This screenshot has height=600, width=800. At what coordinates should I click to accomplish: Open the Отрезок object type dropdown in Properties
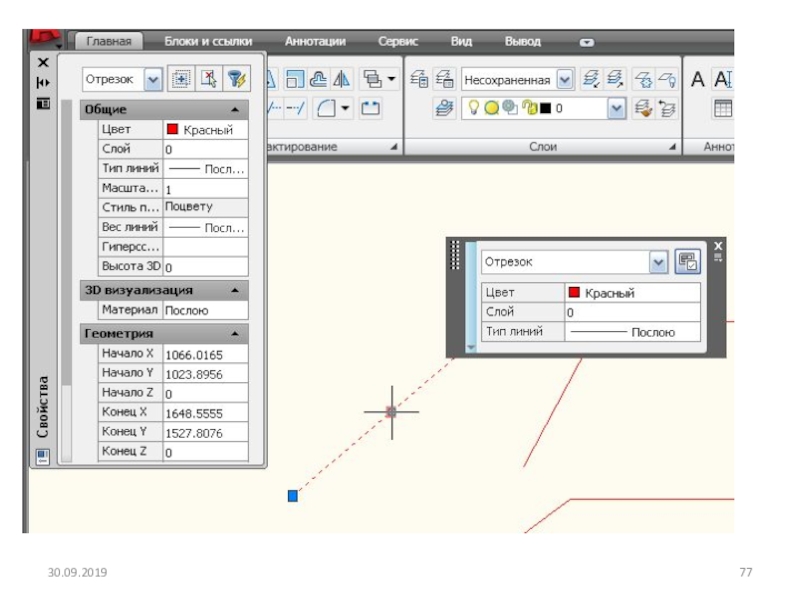point(153,79)
